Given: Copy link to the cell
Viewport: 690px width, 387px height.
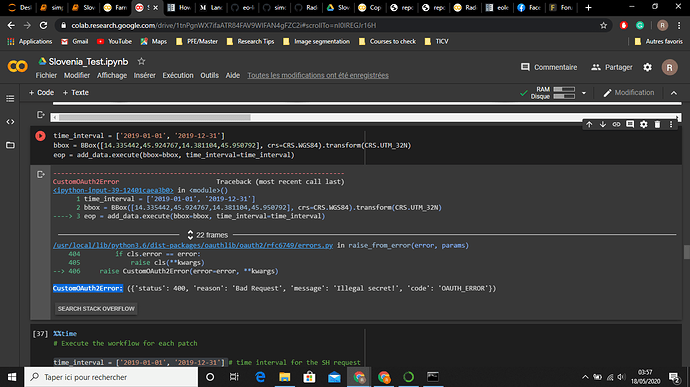Looking at the screenshot, I should (616, 125).
